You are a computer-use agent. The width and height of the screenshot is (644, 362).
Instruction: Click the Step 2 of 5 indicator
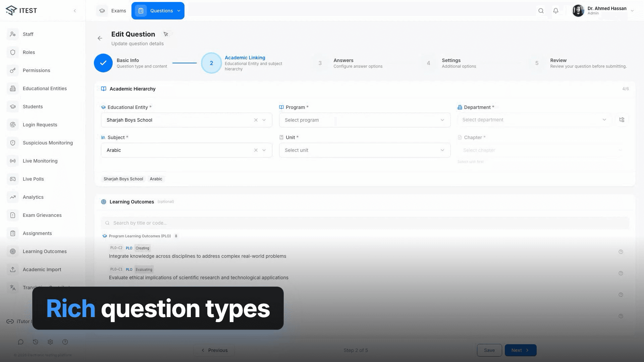(356, 350)
